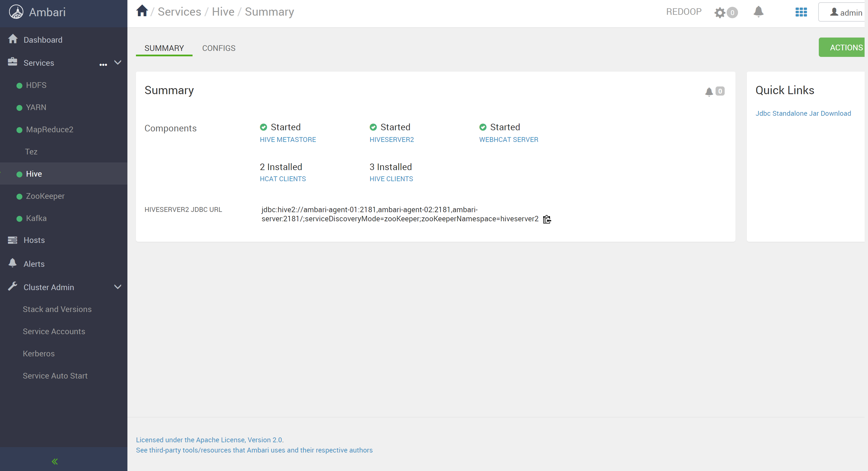Viewport: 868px width, 471px height.
Task: Open Services actions ellipsis menu
Action: point(103,64)
